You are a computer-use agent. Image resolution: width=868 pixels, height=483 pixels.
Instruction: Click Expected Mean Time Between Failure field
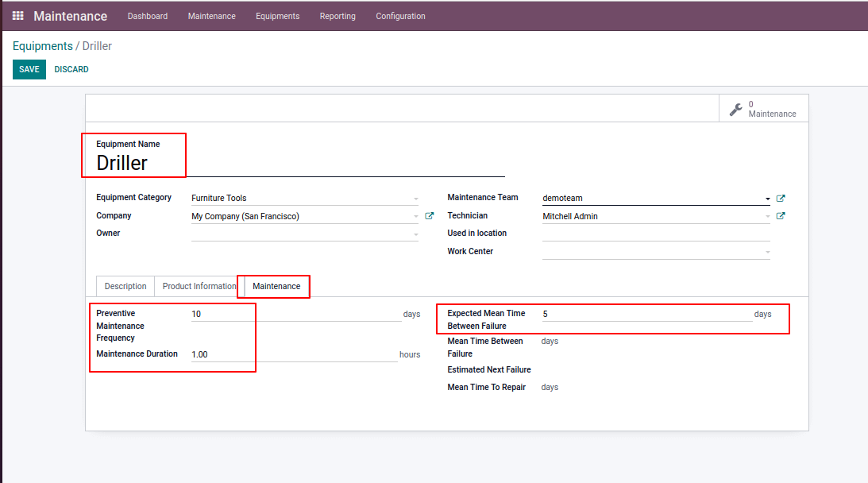click(x=647, y=314)
